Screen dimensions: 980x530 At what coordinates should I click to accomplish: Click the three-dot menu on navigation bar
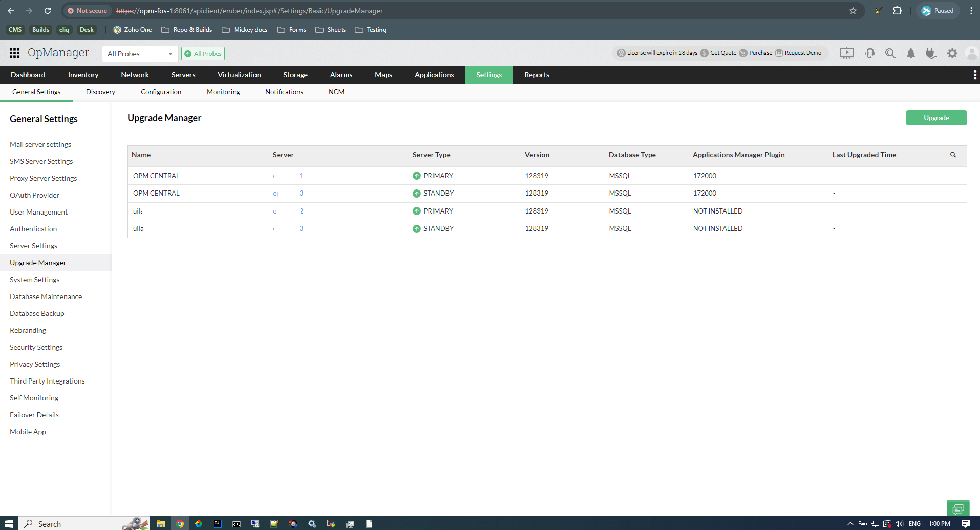point(974,75)
